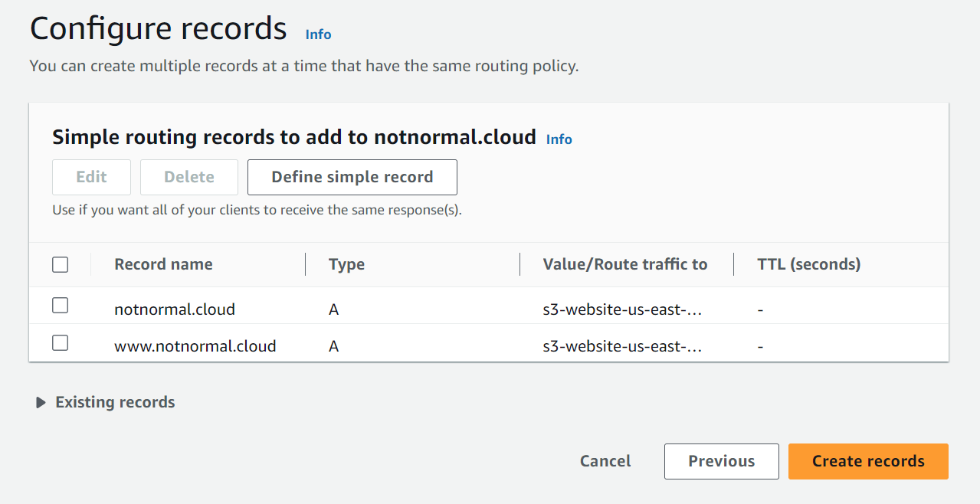
Task: Click the Record name column header
Action: 163,264
